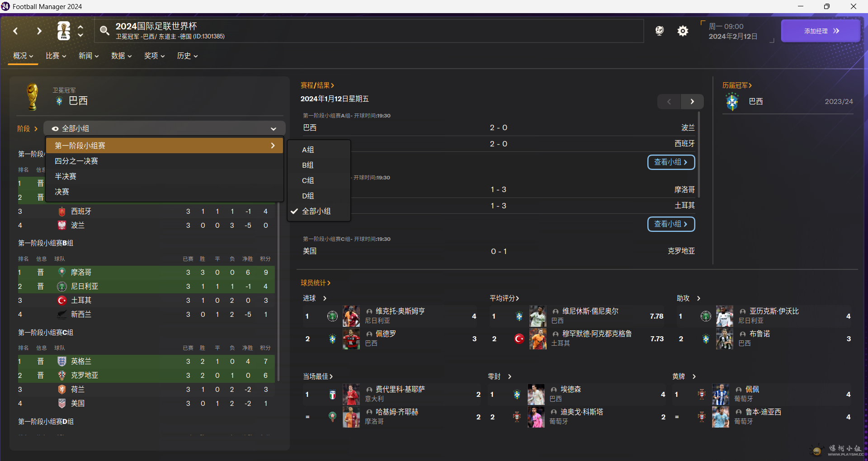Click the back navigation arrow
Viewport: 868px width, 461px height.
(x=16, y=31)
